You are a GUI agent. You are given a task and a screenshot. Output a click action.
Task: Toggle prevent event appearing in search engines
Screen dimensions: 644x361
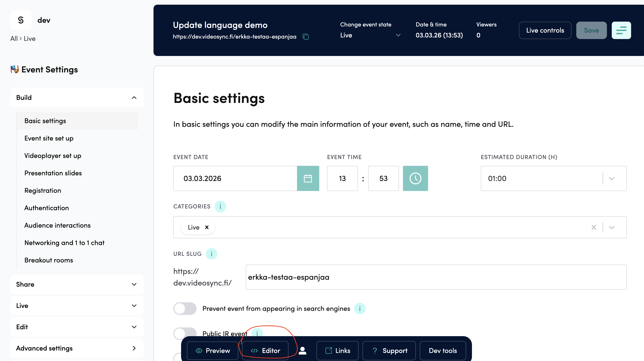pyautogui.click(x=185, y=309)
